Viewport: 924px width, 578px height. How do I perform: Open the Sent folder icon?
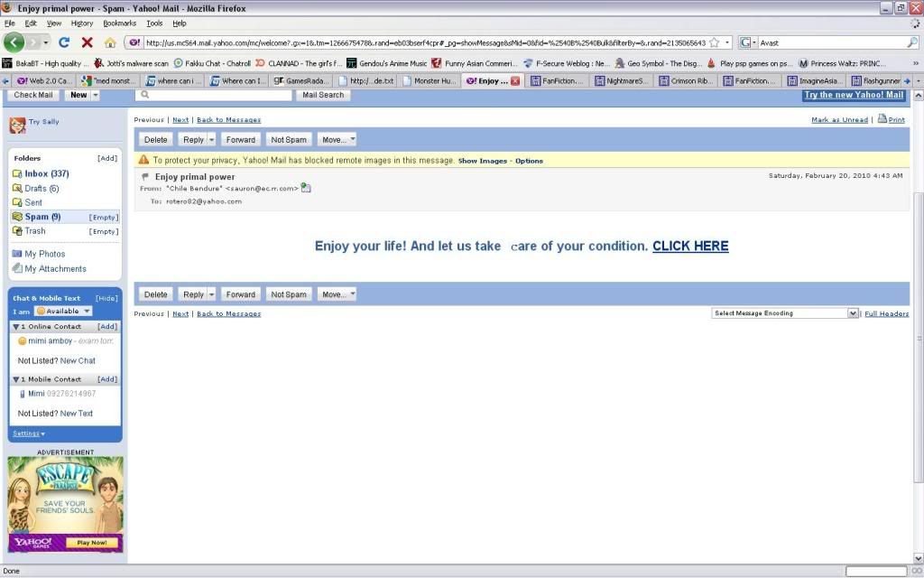[17, 202]
